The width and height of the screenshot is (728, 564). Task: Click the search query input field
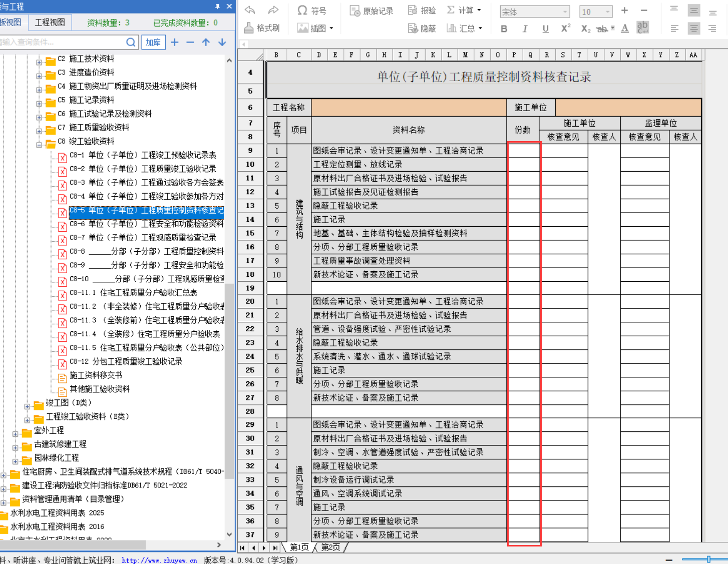pyautogui.click(x=62, y=43)
